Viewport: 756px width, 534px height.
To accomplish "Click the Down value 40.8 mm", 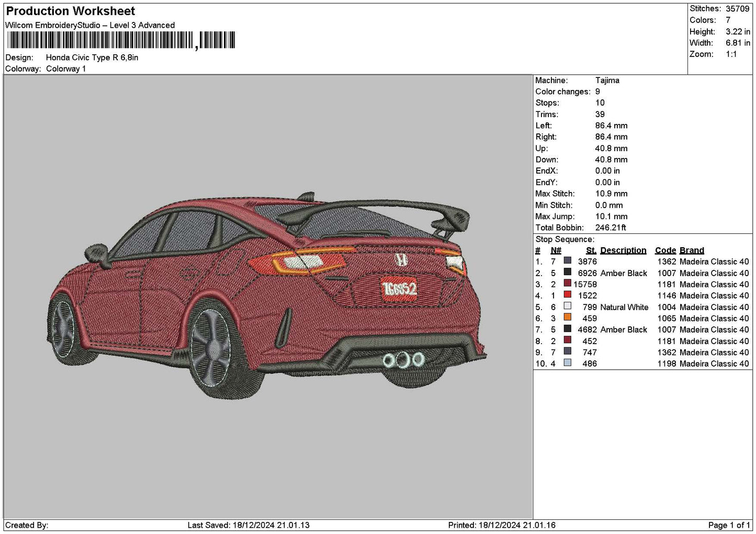I will tap(612, 160).
